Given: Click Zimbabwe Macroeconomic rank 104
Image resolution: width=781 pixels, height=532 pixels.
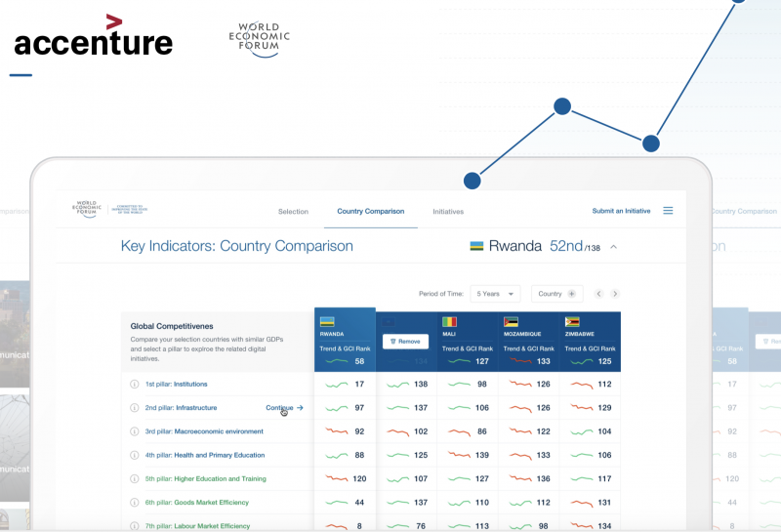Looking at the screenshot, I should click(604, 431).
